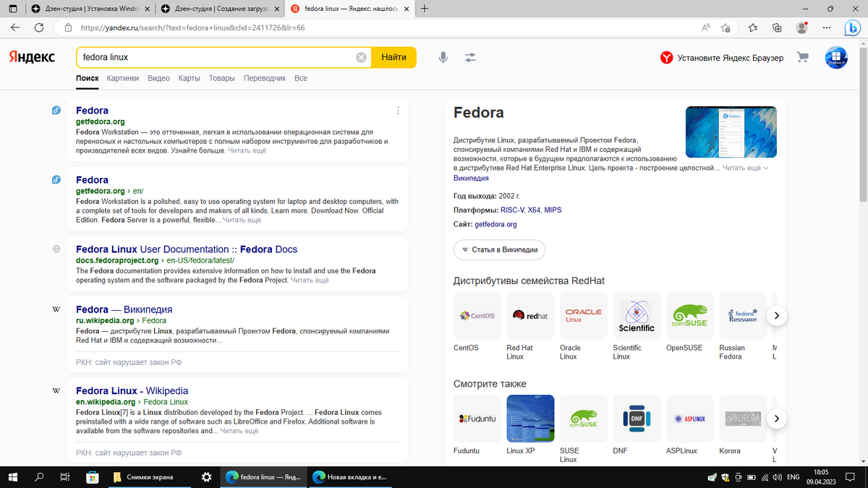Open 'Fedora Linux User Documentation' result

187,249
